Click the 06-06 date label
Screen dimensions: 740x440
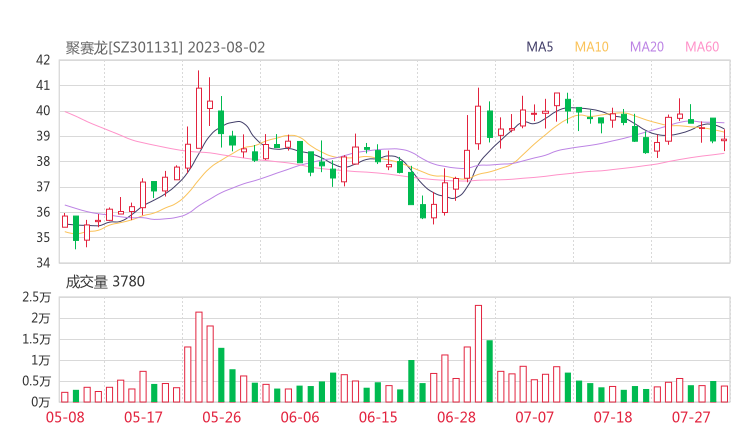coord(300,417)
